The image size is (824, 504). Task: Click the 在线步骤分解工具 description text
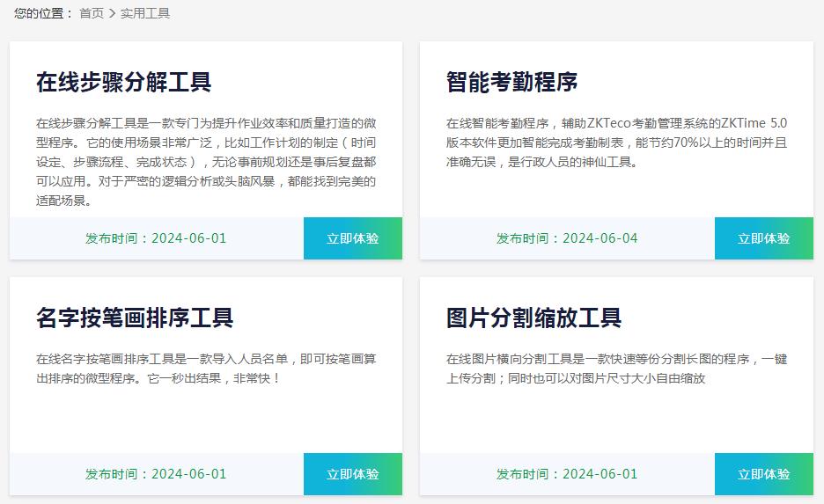206,161
